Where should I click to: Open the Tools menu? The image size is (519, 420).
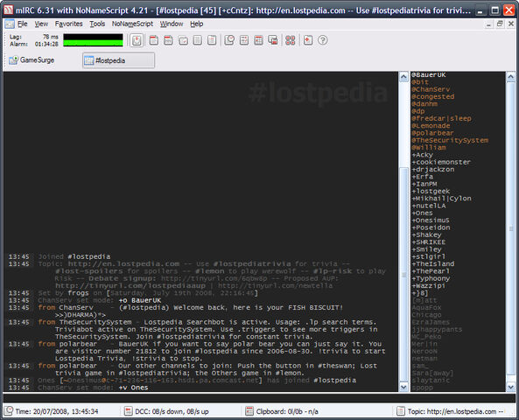97,24
